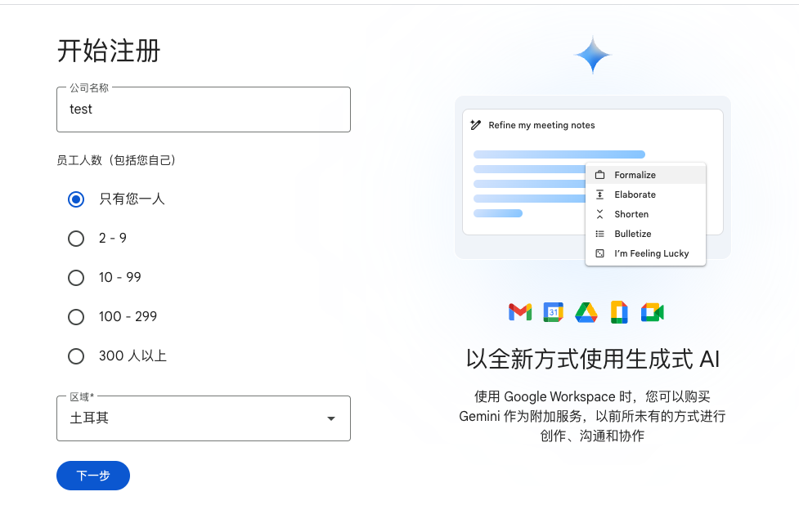The width and height of the screenshot is (799, 532).
Task: Click the blue Gemini sparkle icon
Action: click(x=593, y=55)
